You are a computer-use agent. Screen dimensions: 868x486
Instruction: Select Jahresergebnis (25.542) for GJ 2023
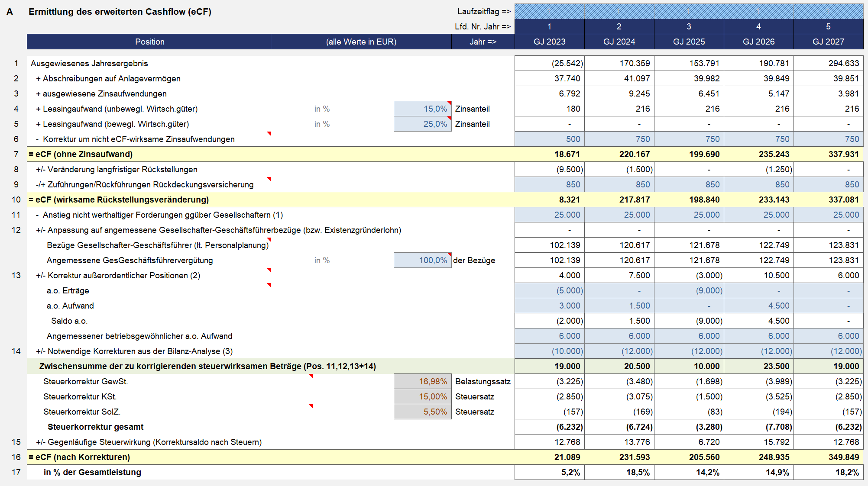549,63
